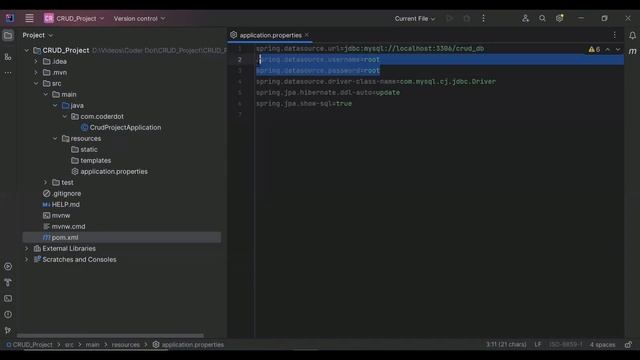Viewport: 640px width, 360px height.
Task: Open more run actions menu
Action: pos(483,18)
